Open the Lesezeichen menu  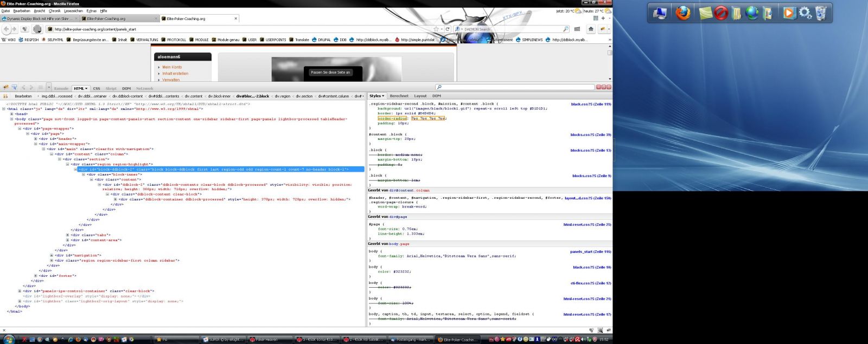(x=73, y=11)
